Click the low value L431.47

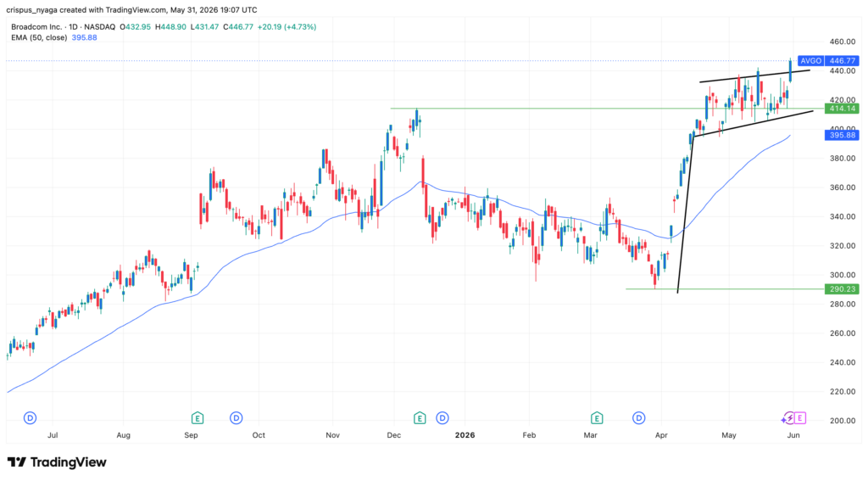click(205, 26)
